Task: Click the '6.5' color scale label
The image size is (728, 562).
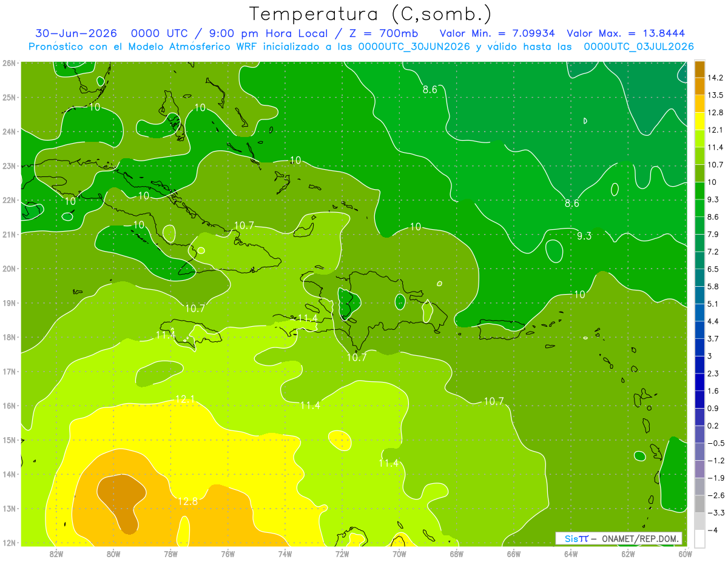Action: 713,269
